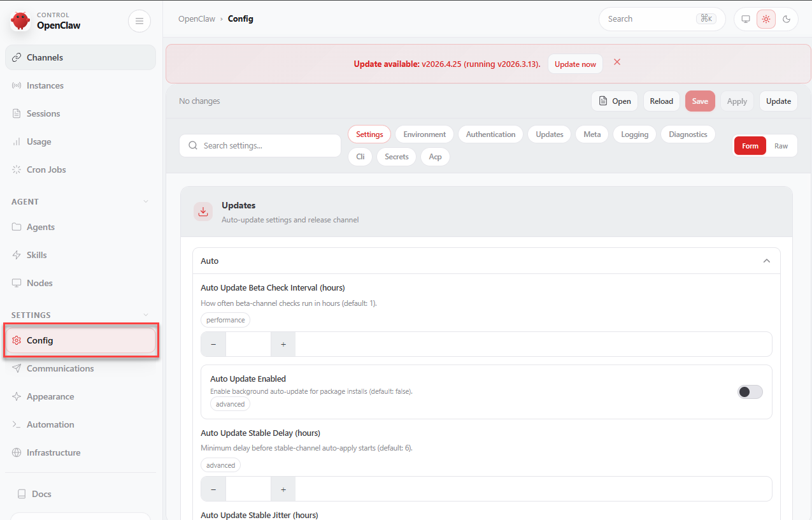
Task: Click the Apply button
Action: [737, 101]
